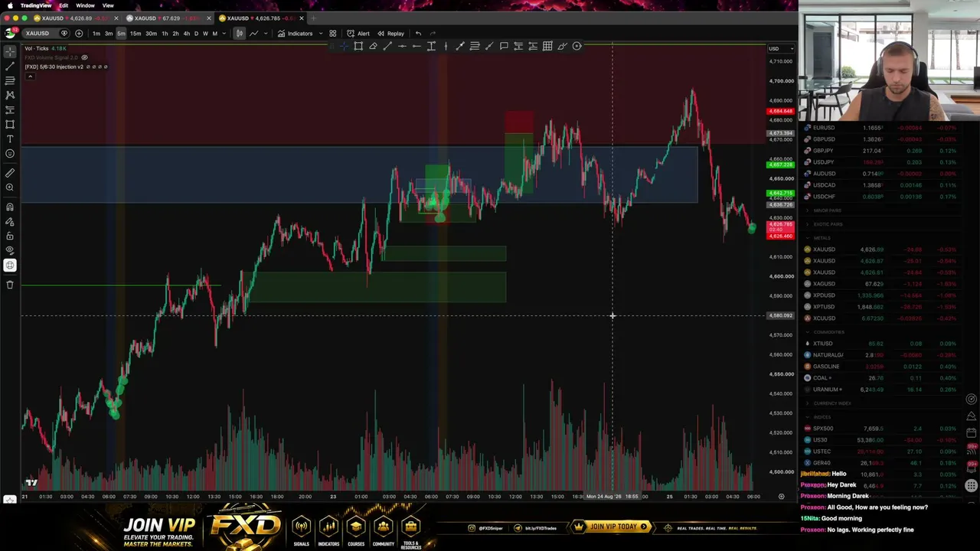
Task: Select the callout comment tool in floating toolbar
Action: pos(504,46)
